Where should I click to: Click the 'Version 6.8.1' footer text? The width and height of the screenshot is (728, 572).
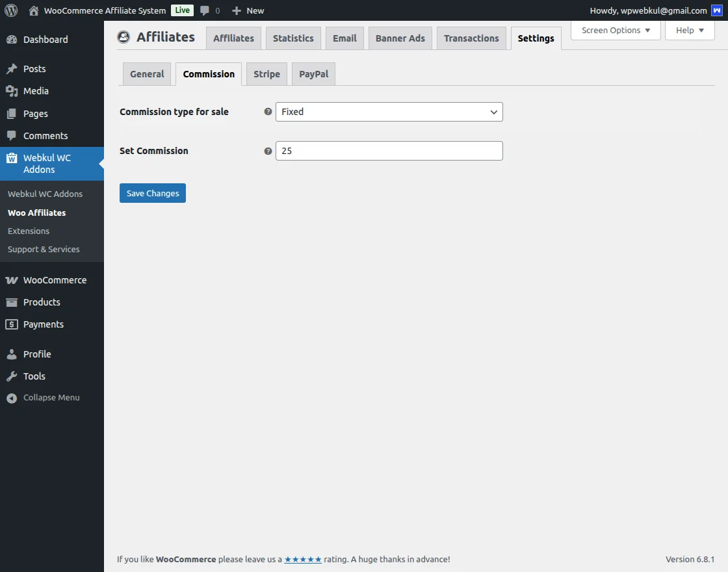pos(690,560)
